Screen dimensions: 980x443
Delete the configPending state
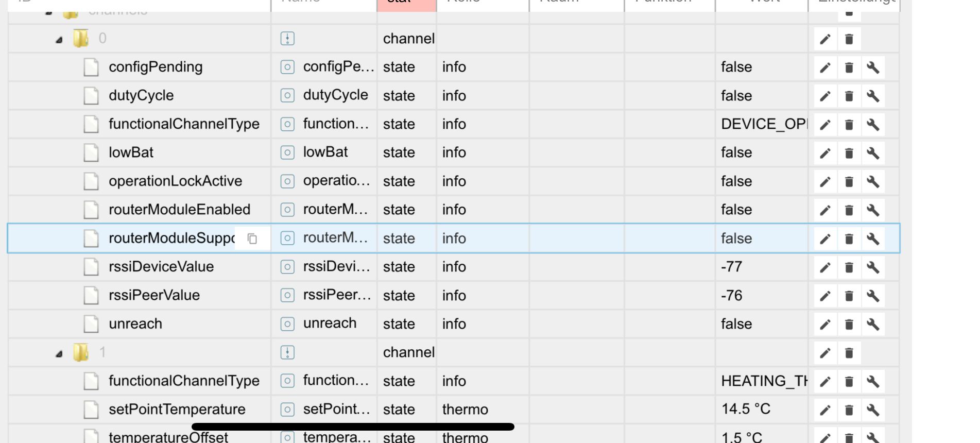click(849, 67)
